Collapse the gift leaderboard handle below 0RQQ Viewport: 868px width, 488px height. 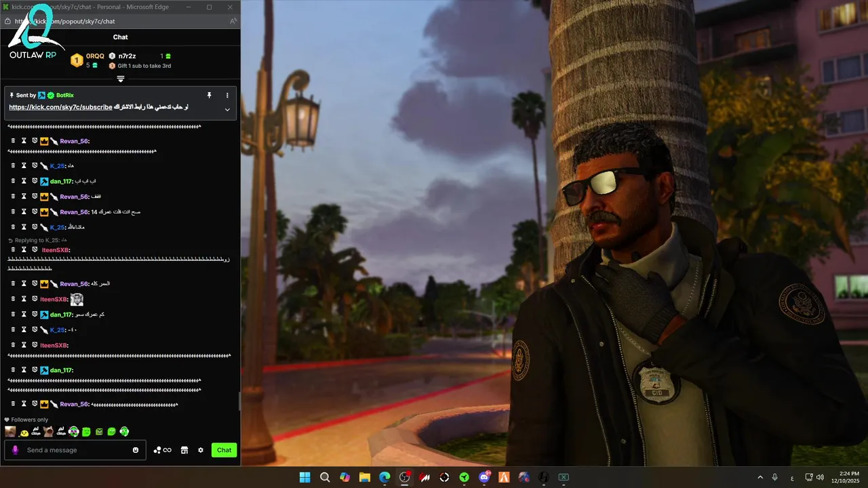(x=121, y=79)
